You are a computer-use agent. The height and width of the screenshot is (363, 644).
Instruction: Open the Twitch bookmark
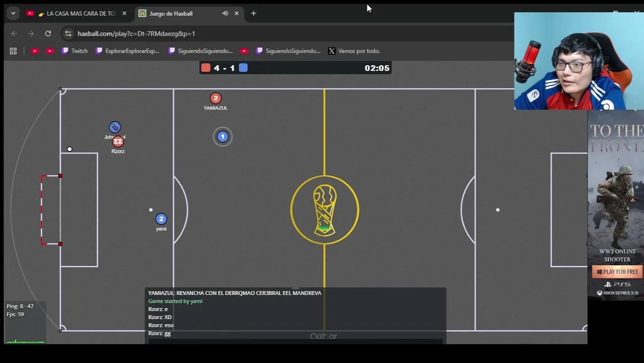coord(75,51)
